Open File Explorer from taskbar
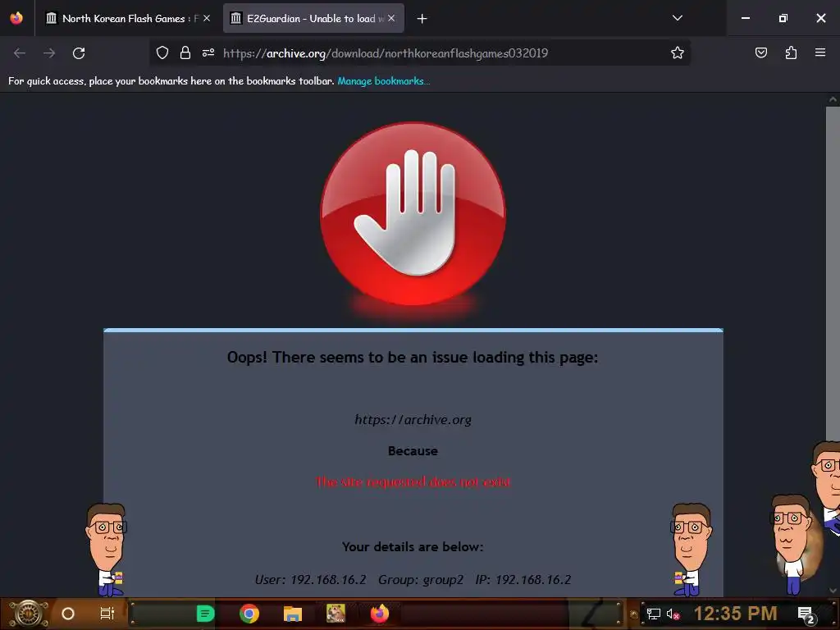The height and width of the screenshot is (630, 840). pos(293,614)
